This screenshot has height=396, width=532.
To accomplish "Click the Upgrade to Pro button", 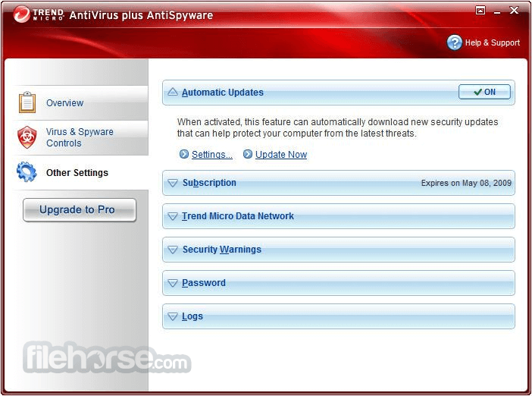I will 80,210.
